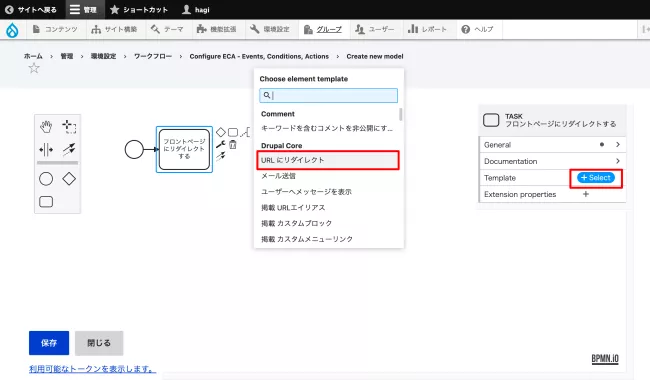Open the hagi user menu
This screenshot has height=380, width=650.
click(196, 10)
